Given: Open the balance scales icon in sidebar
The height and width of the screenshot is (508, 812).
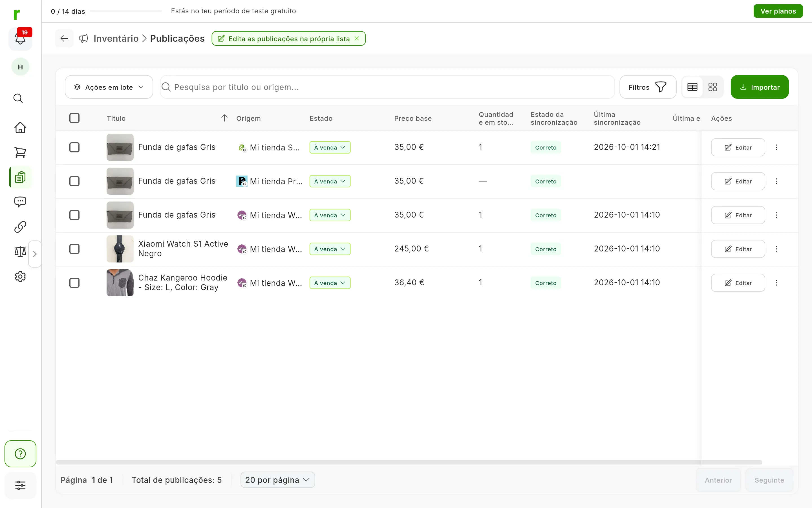Looking at the screenshot, I should pyautogui.click(x=20, y=251).
